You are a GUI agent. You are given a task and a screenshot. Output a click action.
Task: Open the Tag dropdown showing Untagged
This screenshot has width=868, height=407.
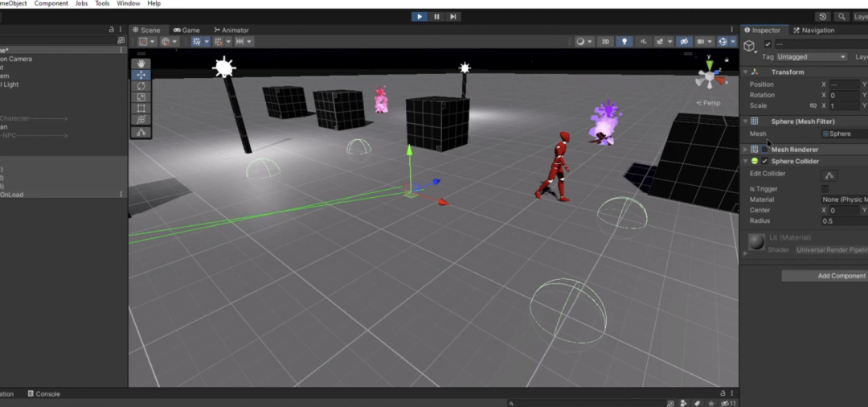tap(812, 57)
